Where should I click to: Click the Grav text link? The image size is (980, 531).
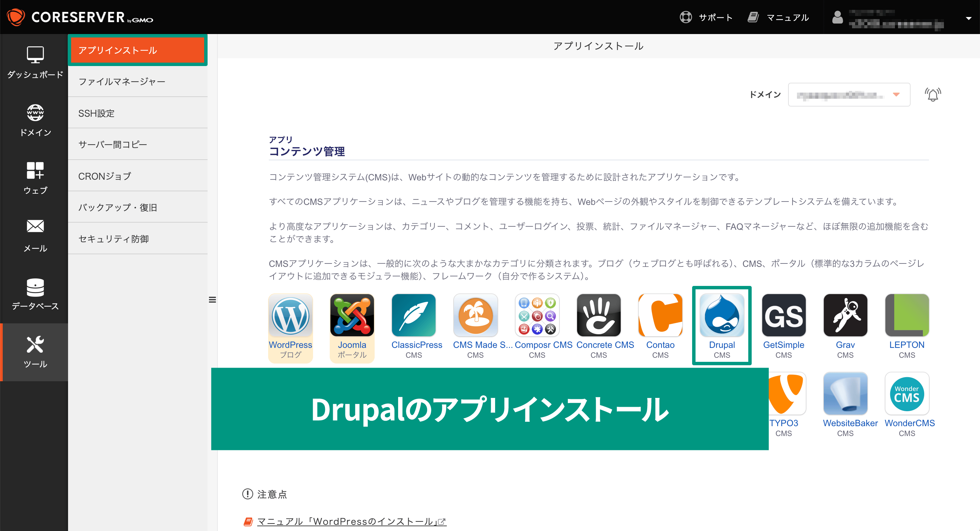(x=845, y=345)
